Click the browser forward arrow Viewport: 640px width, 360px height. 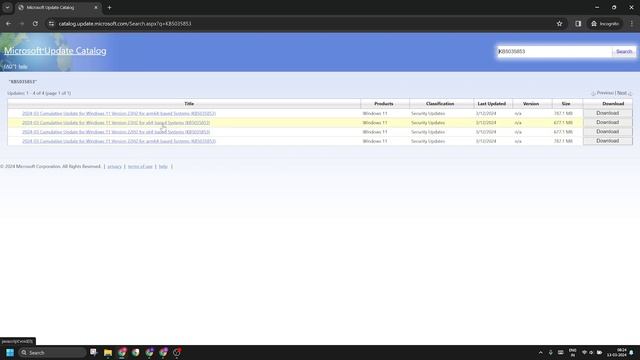22,24
